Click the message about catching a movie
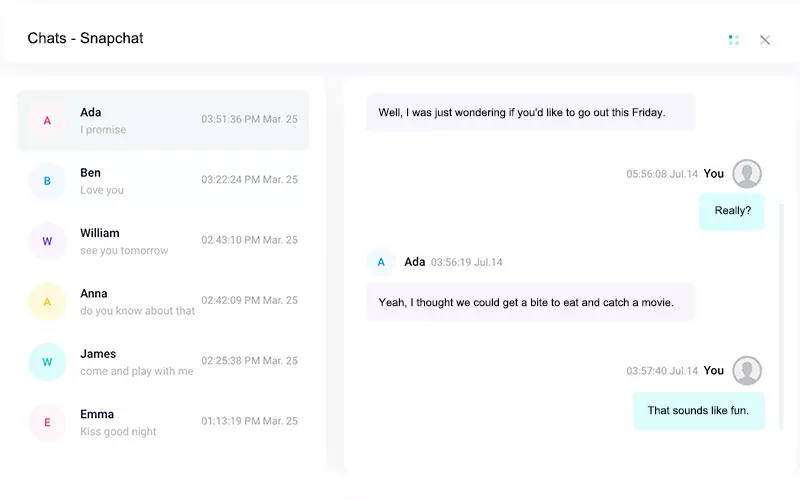 (x=530, y=302)
